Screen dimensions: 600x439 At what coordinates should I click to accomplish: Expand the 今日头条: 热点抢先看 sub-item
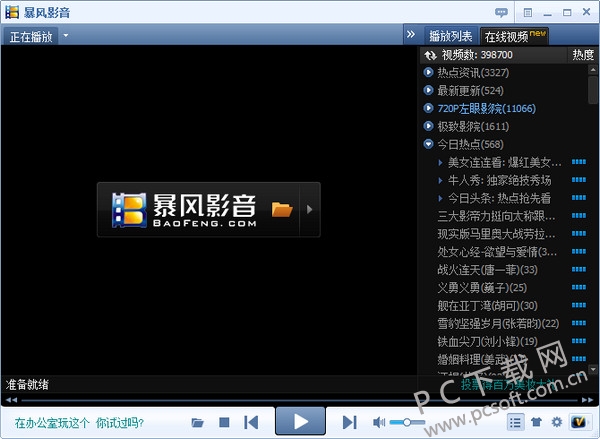tap(440, 198)
